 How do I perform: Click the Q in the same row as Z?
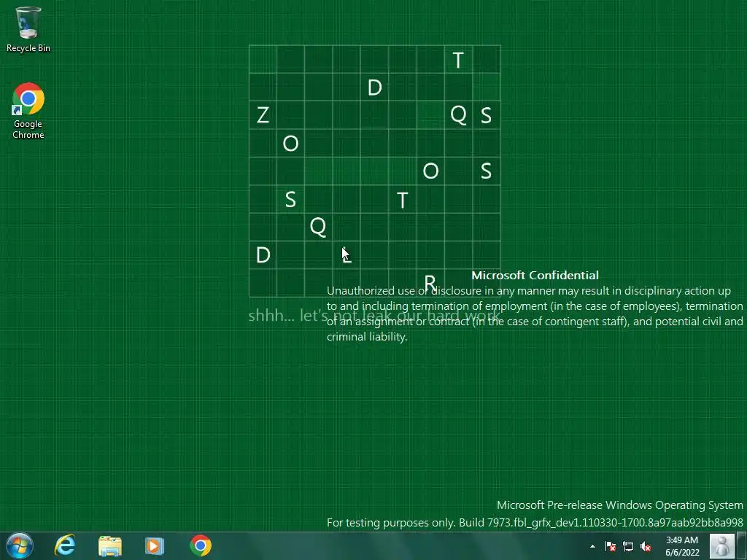click(458, 114)
